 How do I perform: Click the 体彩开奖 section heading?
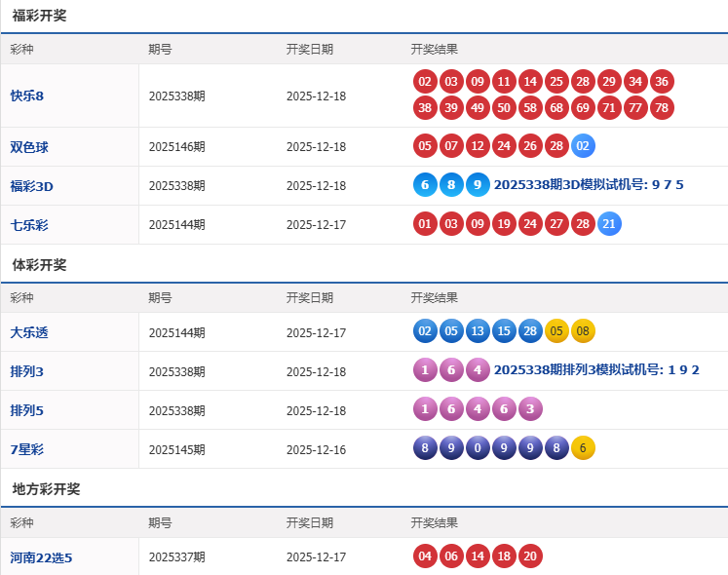39,265
